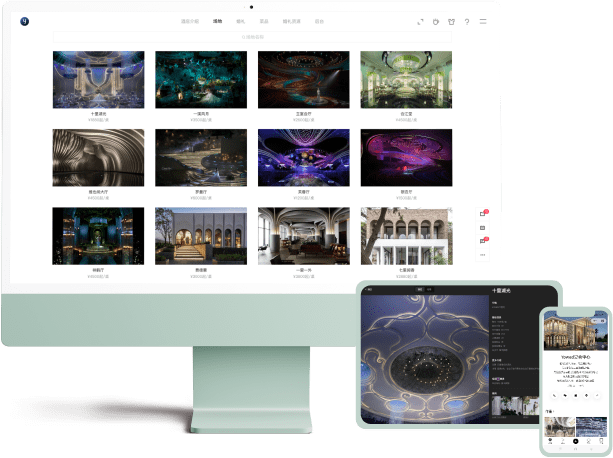The width and height of the screenshot is (613, 458).
Task: Click the middle floating sidebar icon without badge
Action: click(x=484, y=227)
